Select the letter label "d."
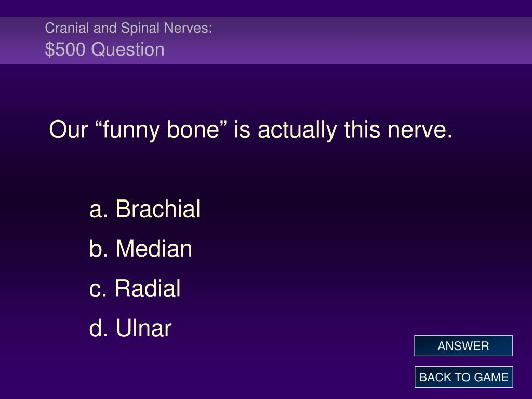 click(99, 328)
